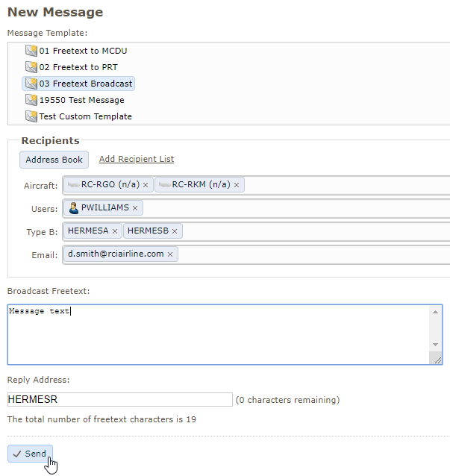Click Add Recipient List link
Image resolution: width=450 pixels, height=476 pixels.
point(137,159)
